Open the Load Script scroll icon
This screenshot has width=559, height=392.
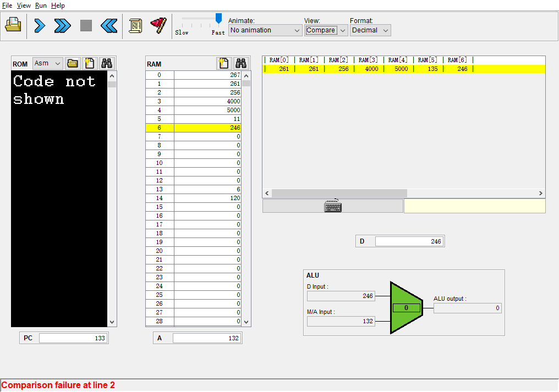(135, 25)
